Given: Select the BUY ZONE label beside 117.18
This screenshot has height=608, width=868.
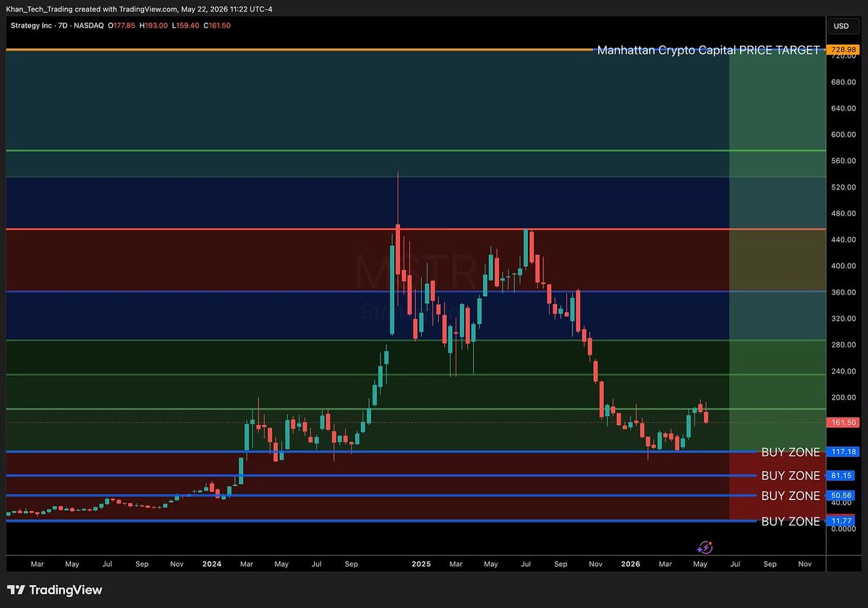Looking at the screenshot, I should pos(791,452).
